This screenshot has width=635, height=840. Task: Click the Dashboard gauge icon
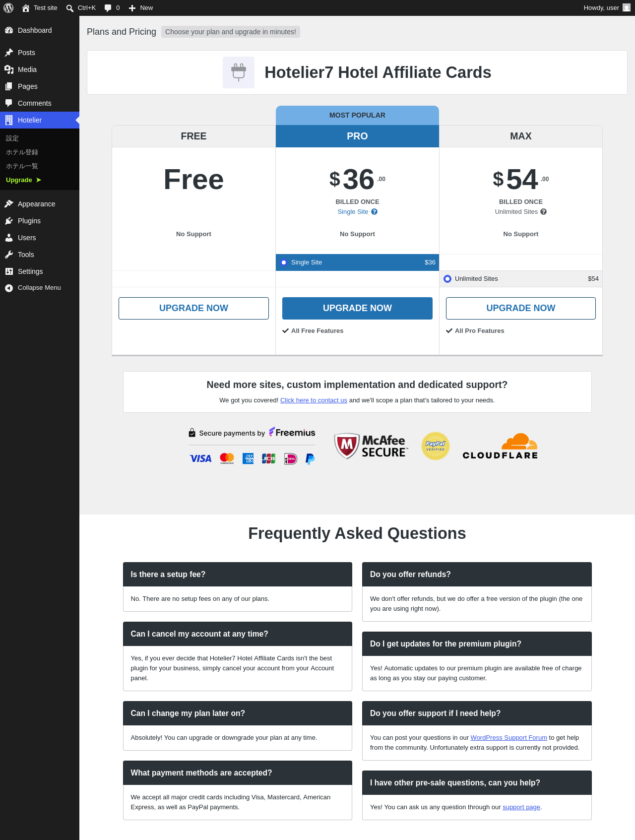coord(9,30)
